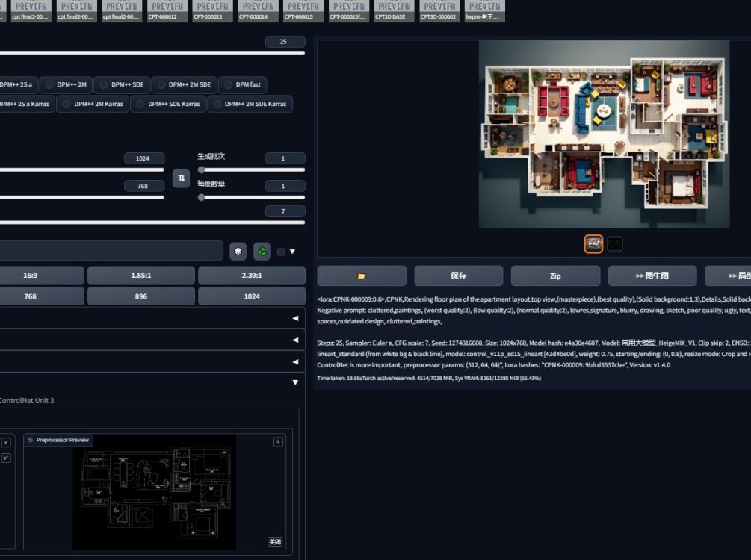Image resolution: width=751 pixels, height=560 pixels.
Task: Download the Preprocessor Preview image
Action: [x=278, y=442]
